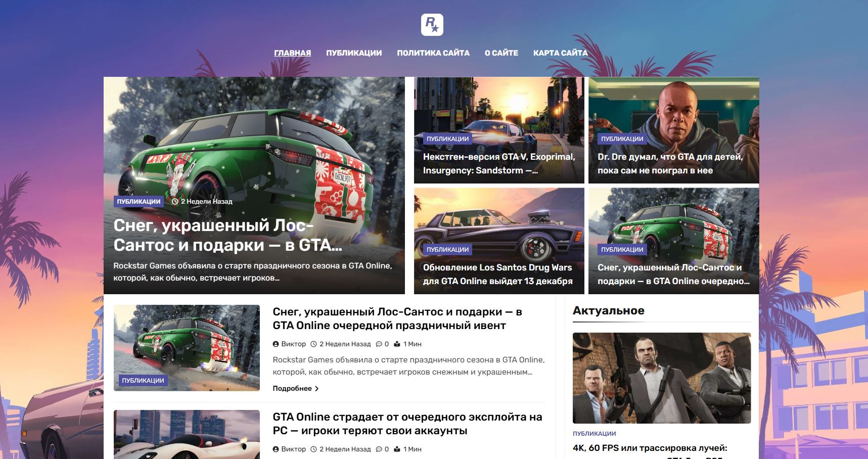Click clock icon next to featured post date
The height and width of the screenshot is (459, 868).
pos(175,201)
